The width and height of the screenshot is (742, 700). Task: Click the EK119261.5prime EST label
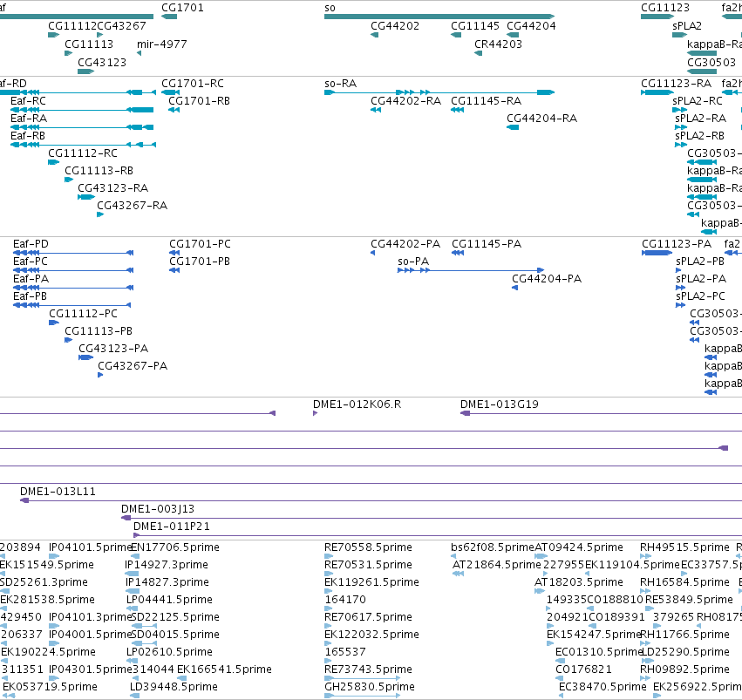click(371, 582)
